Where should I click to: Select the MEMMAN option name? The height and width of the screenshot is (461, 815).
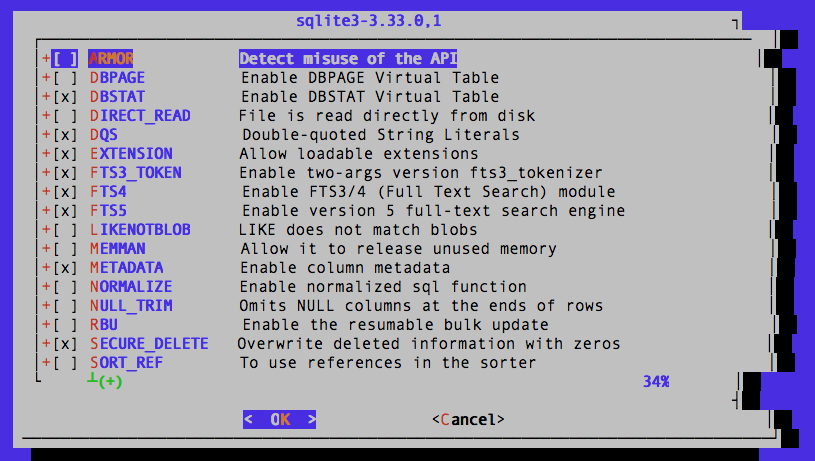[x=117, y=249]
